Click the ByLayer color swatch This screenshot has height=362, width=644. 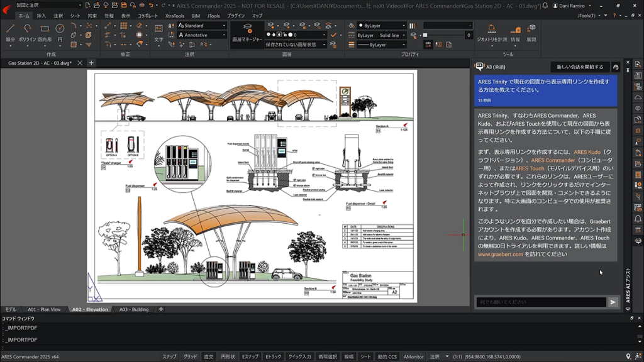pos(360,25)
